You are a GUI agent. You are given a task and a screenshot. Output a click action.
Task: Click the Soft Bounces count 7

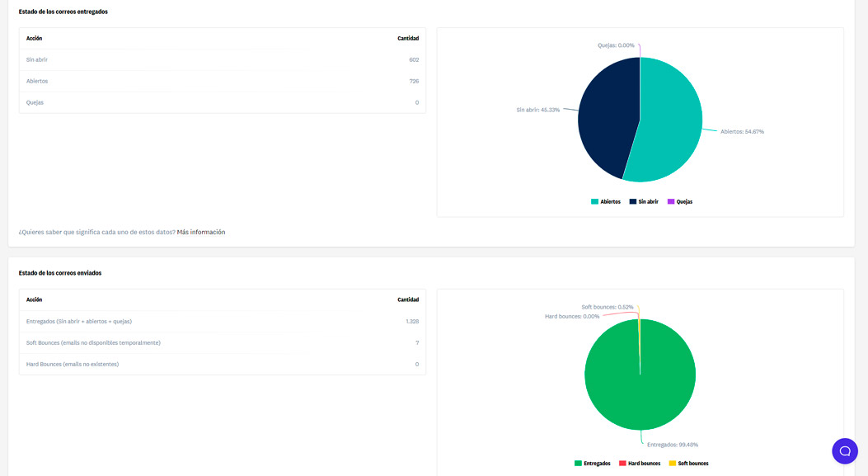point(417,343)
